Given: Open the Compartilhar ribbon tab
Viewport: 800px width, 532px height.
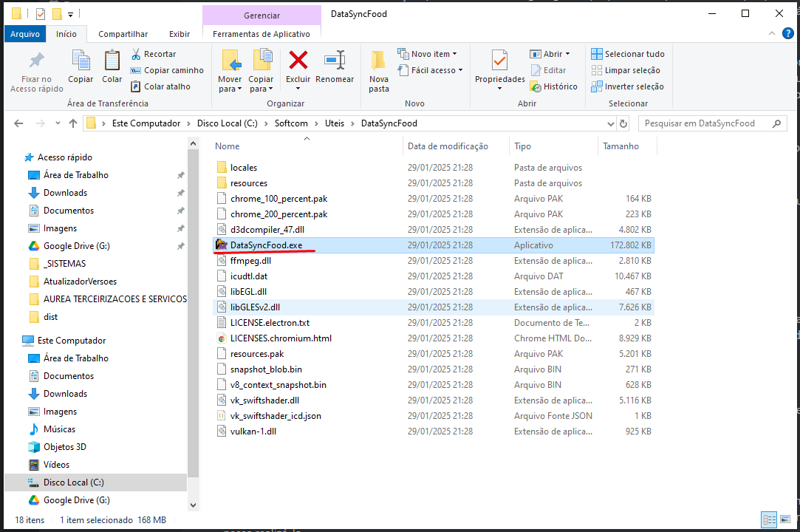Looking at the screenshot, I should coord(123,34).
